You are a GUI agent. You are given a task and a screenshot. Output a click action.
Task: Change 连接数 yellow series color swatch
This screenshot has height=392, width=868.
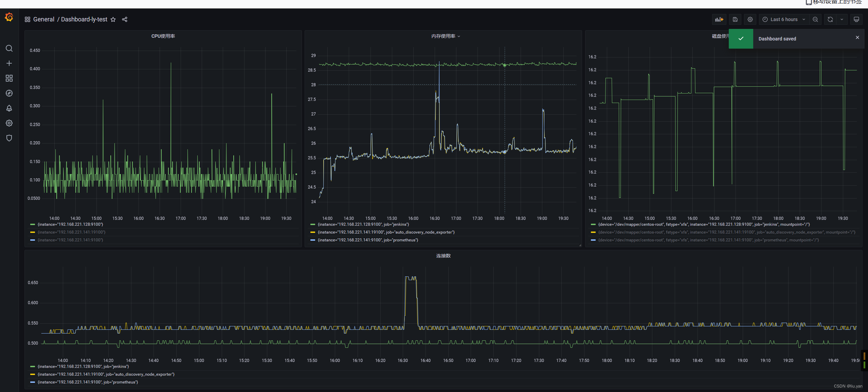pos(33,374)
